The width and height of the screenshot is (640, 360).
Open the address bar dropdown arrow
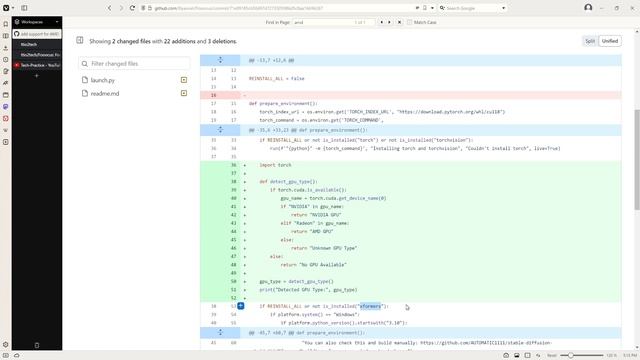click(x=432, y=8)
